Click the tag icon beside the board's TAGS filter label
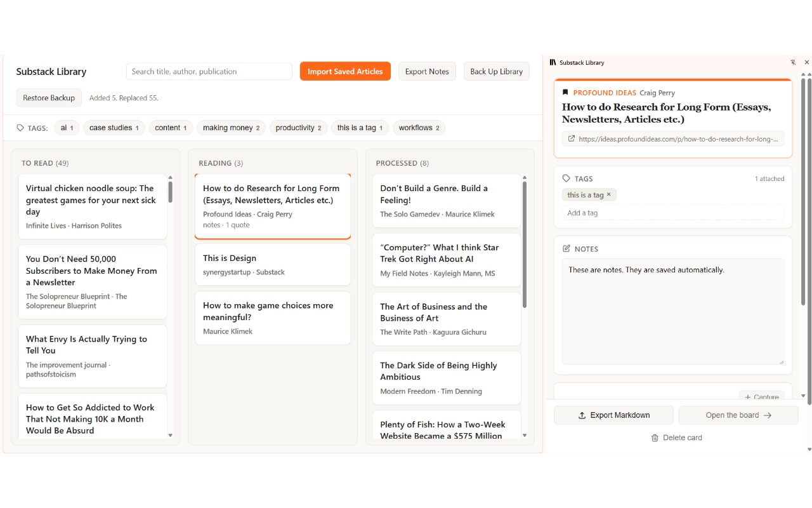Screen dimensions: 812x508 click(20, 128)
